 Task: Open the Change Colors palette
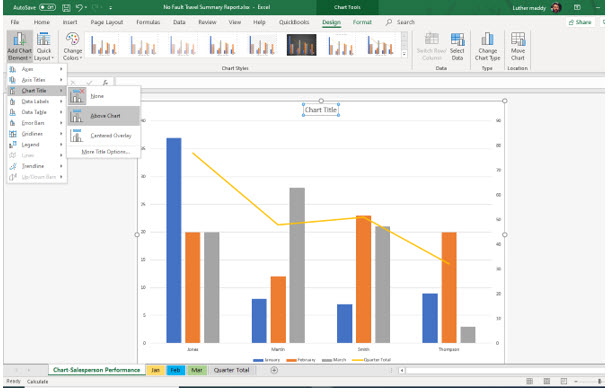[x=73, y=47]
